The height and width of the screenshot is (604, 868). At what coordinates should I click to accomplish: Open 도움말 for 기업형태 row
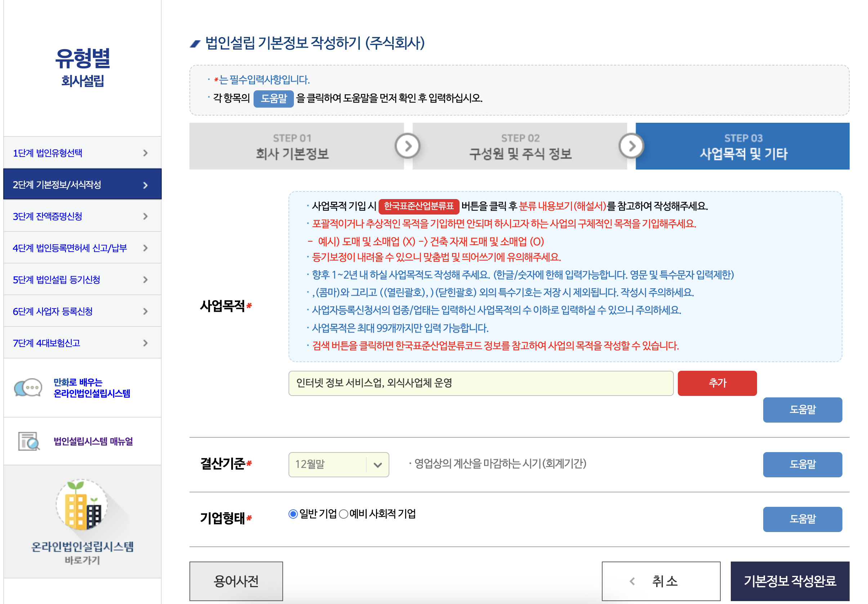pyautogui.click(x=802, y=519)
